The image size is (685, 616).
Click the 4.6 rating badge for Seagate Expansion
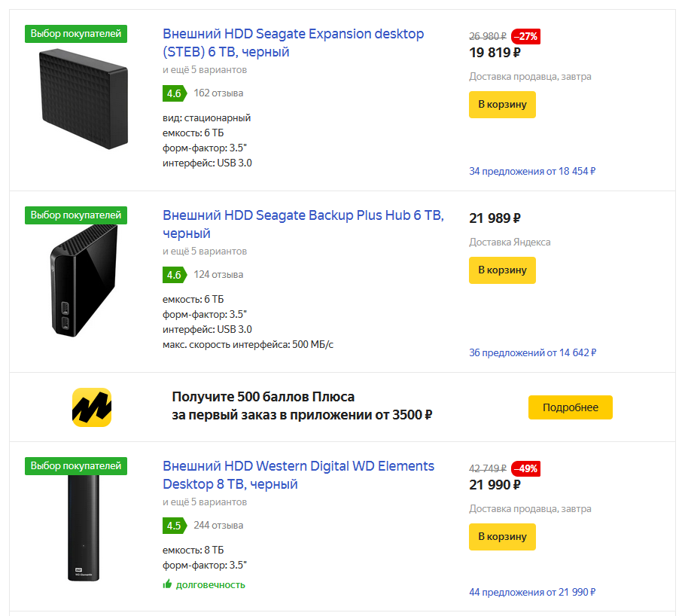(173, 93)
